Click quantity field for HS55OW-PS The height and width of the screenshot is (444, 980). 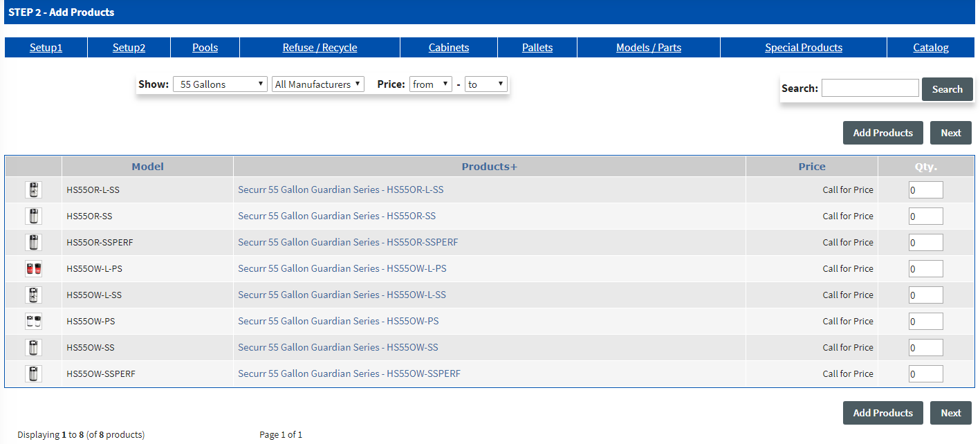coord(926,321)
